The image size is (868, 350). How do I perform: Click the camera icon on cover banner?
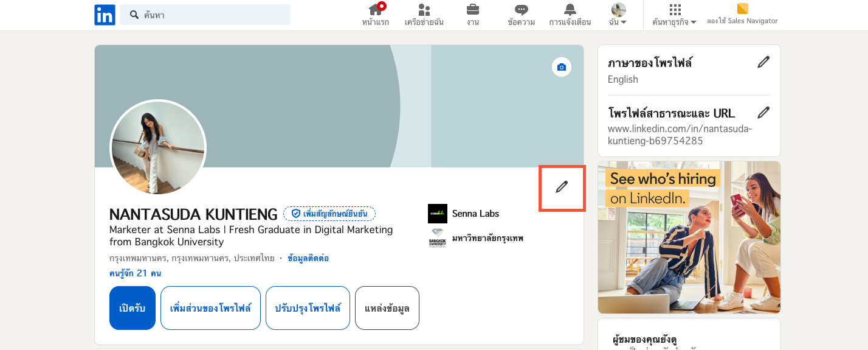(561, 67)
